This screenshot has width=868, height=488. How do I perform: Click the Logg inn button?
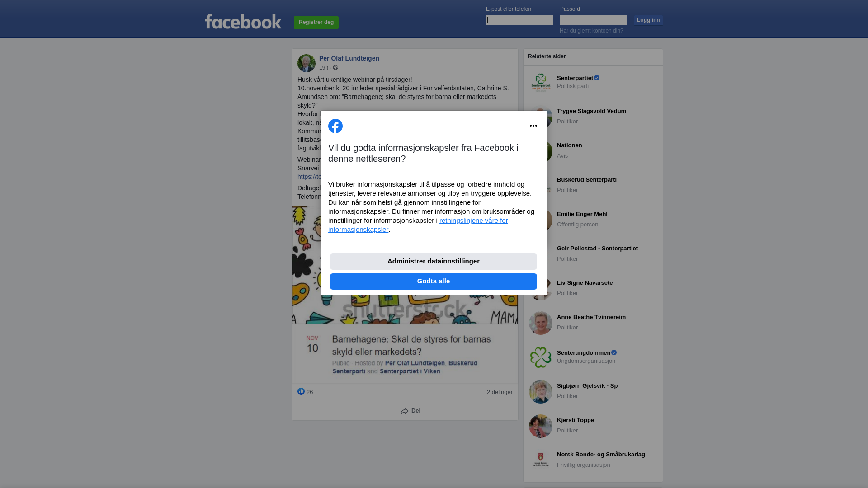point(648,20)
